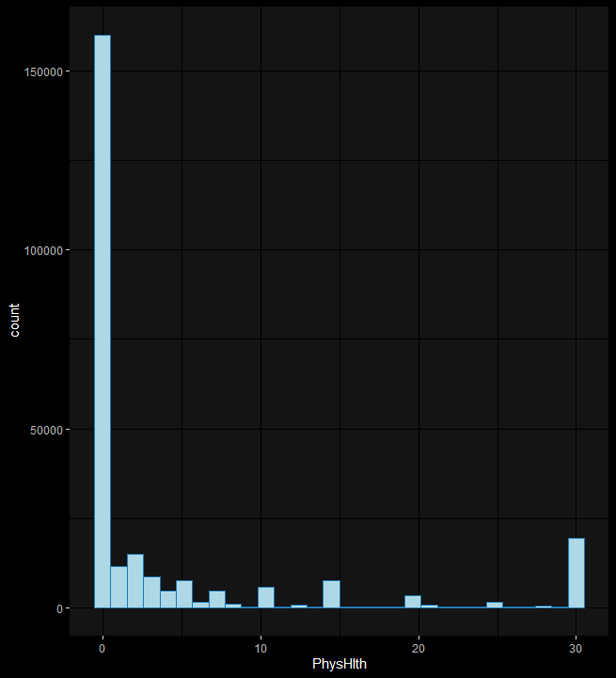
Task: Click the histogram bar at PhysHlth 4
Action: tap(168, 599)
